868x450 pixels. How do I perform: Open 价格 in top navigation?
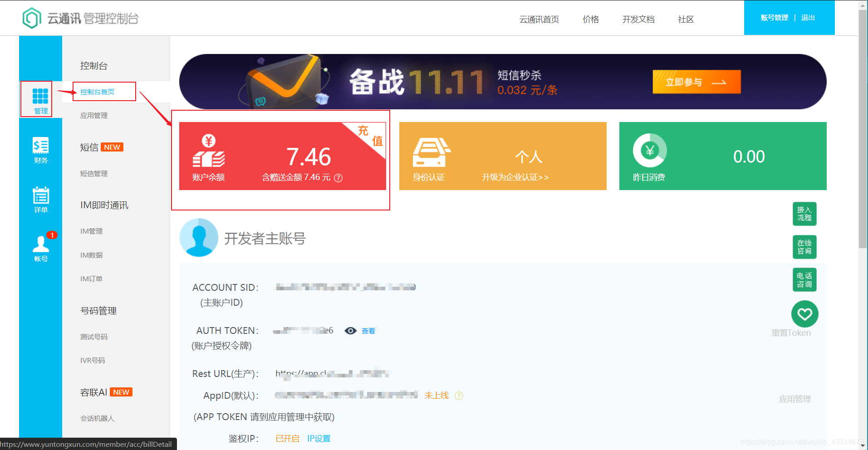point(591,19)
